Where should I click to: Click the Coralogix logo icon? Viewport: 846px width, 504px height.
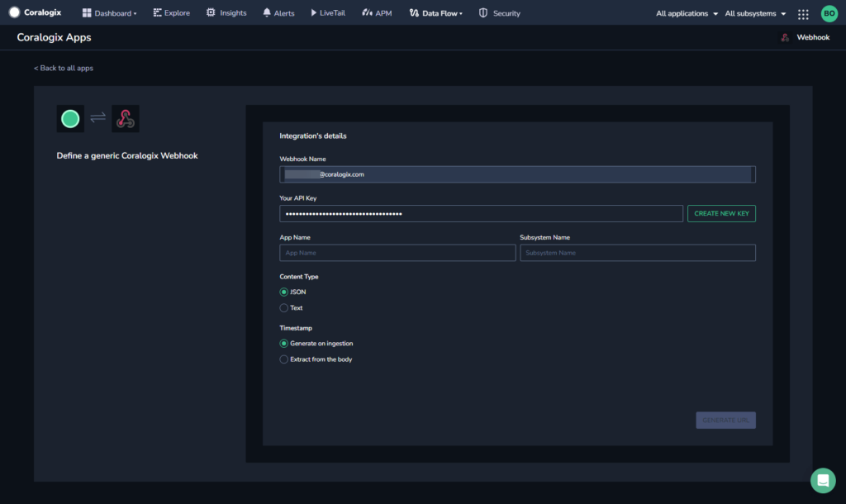[x=15, y=12]
